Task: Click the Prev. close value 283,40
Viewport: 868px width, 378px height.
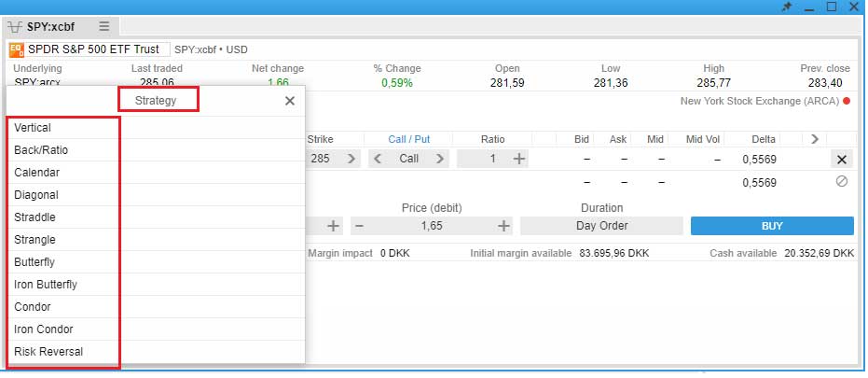Action: click(825, 83)
